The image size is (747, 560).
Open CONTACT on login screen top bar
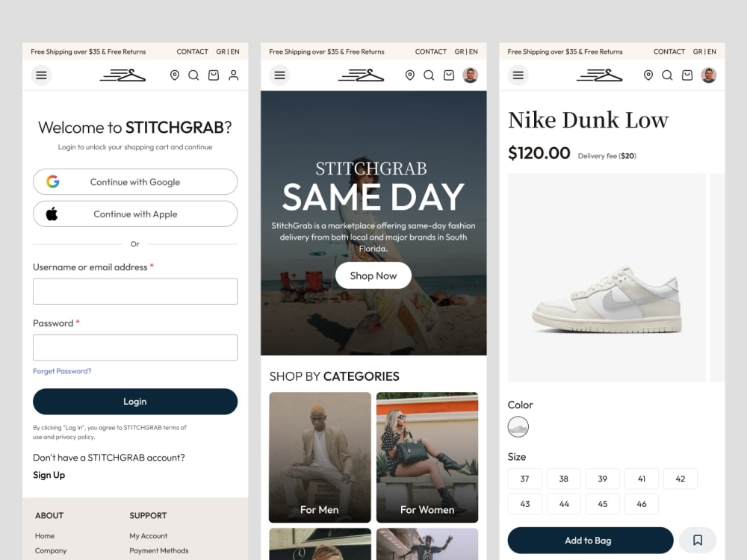pyautogui.click(x=193, y=52)
